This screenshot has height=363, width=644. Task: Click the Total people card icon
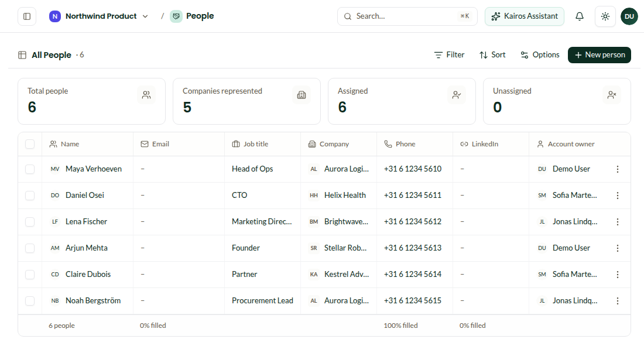[x=146, y=95]
